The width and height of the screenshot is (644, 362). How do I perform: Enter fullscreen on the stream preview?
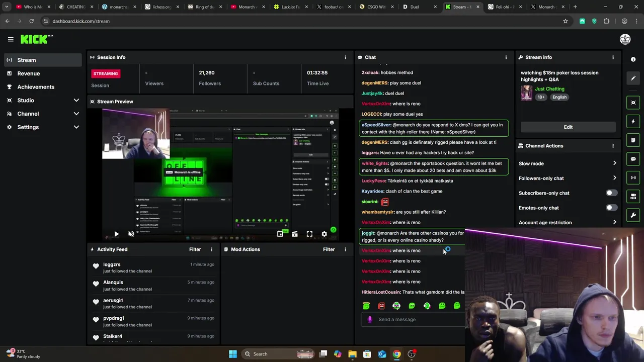point(309,234)
